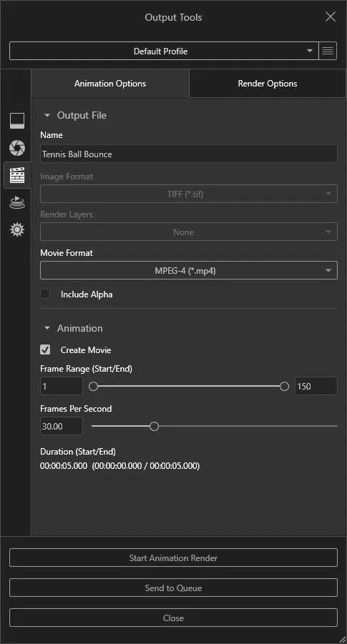Collapse the Animation section
The image size is (347, 644).
[47, 328]
